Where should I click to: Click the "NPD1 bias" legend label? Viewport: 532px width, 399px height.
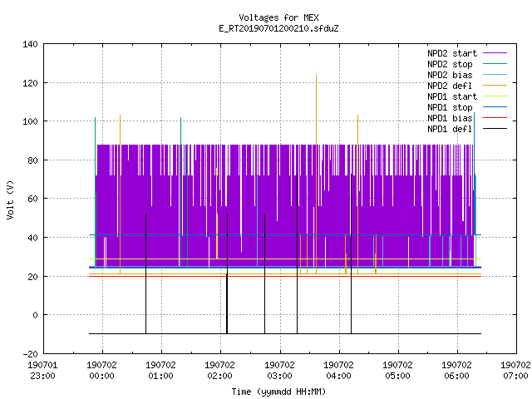tap(450, 118)
